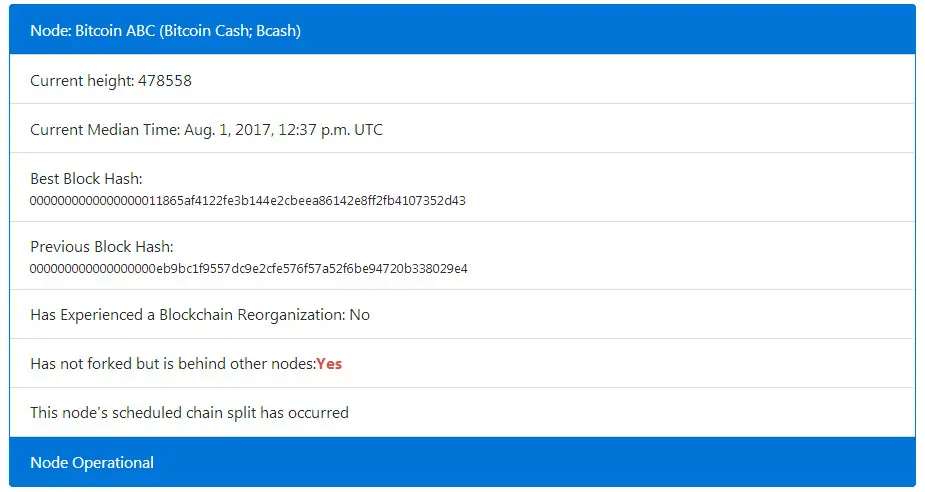Click "Has not forked but is behind" text
The width and height of the screenshot is (925, 492).
120,363
